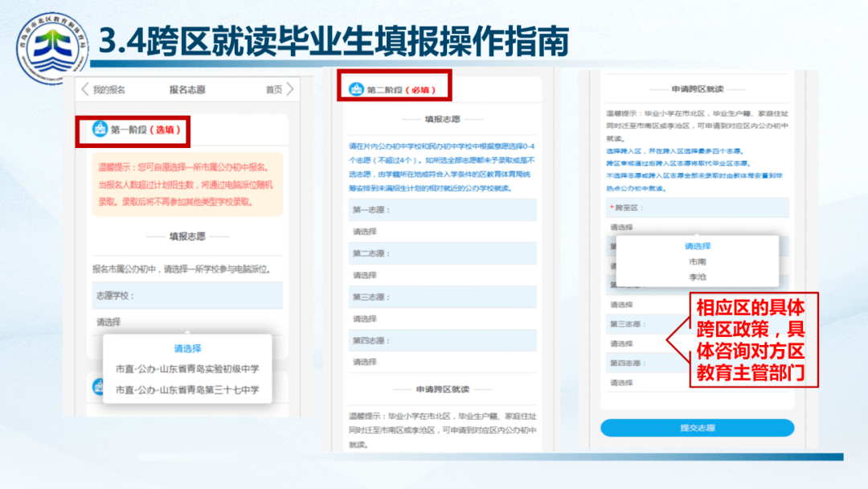Click the orange 温馨提示 notice box
The height and width of the screenshot is (489, 868).
click(x=186, y=184)
